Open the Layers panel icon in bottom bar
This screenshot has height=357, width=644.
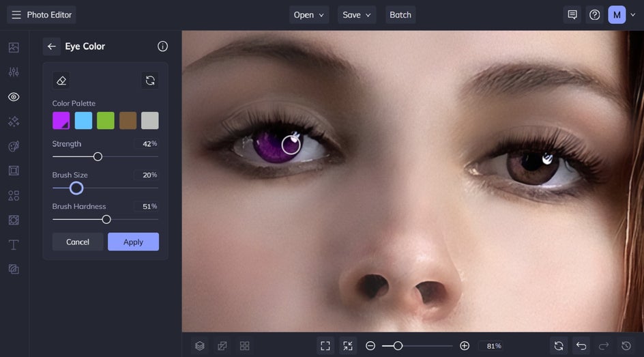pyautogui.click(x=200, y=346)
